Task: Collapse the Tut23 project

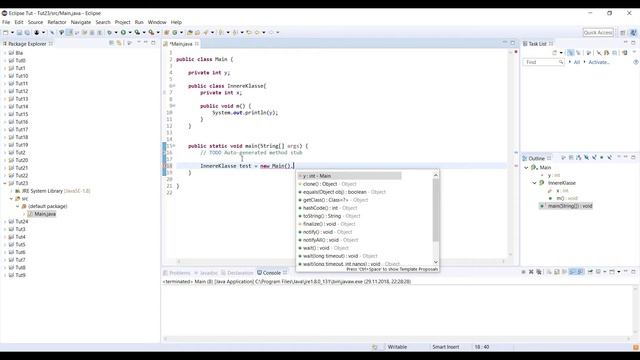Action: click(x=5, y=183)
